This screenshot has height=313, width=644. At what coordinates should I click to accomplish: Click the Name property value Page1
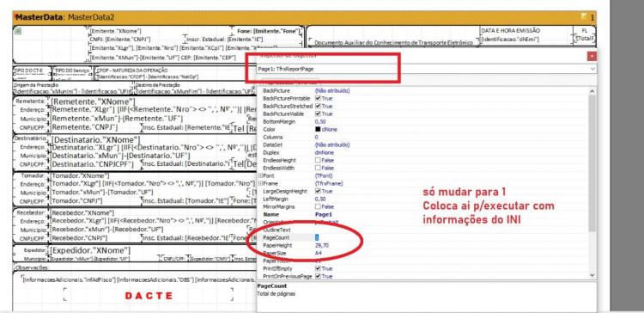(323, 214)
